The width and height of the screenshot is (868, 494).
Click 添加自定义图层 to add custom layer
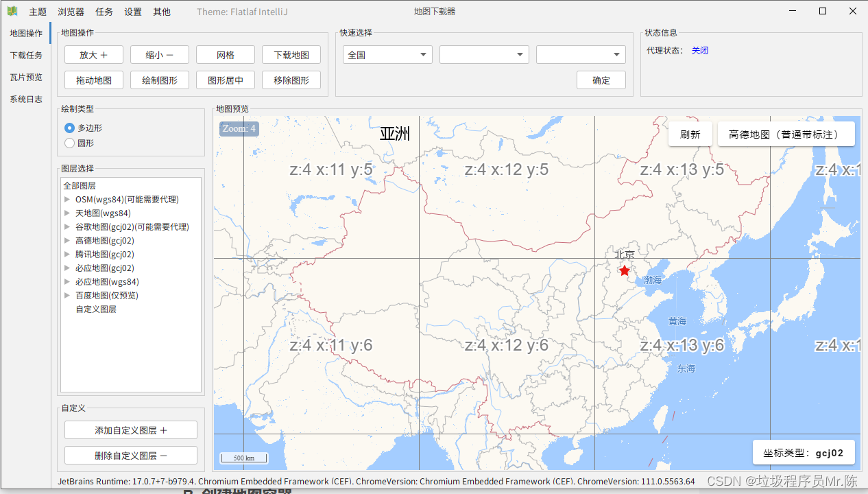tap(130, 430)
